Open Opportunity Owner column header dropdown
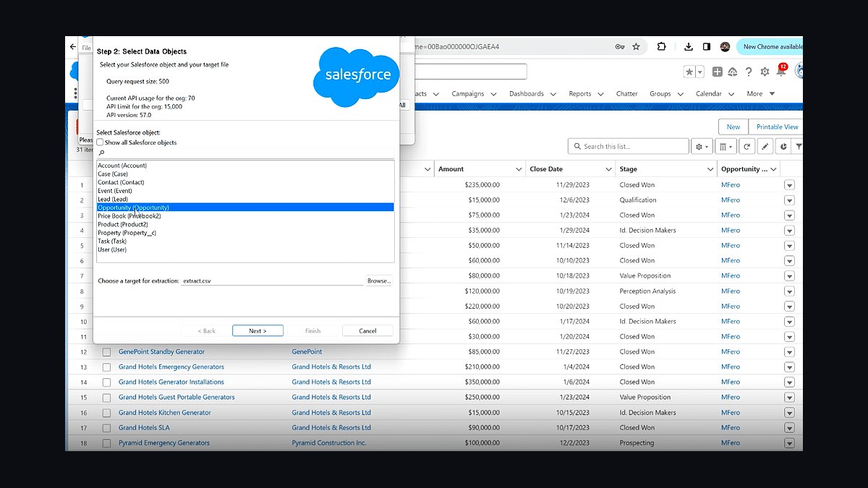Screen dimensions: 868x488 tap(773, 169)
